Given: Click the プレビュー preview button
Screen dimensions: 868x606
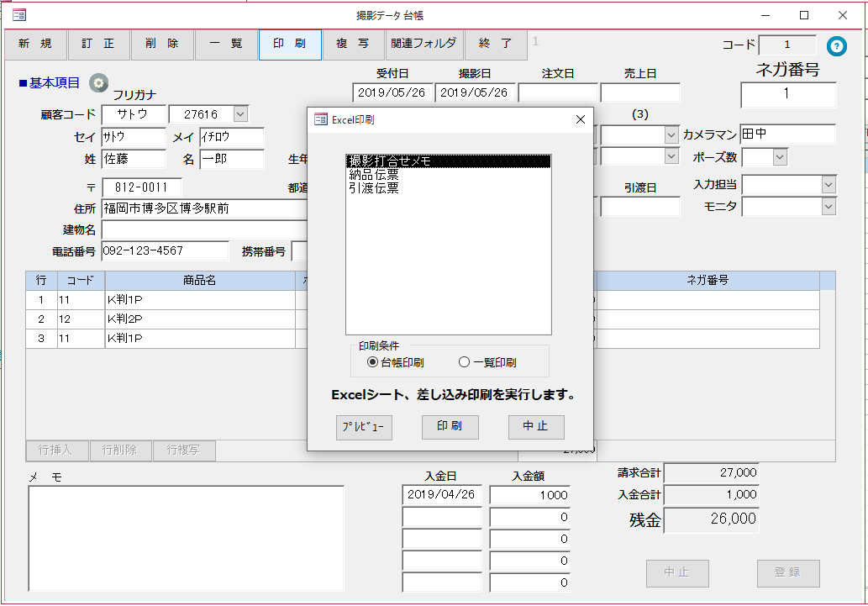Looking at the screenshot, I should pos(364,427).
